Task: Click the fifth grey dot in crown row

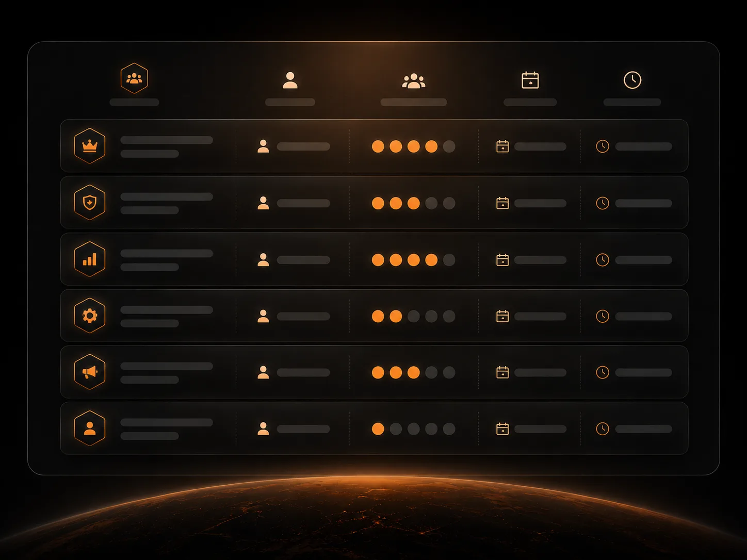Action: pyautogui.click(x=449, y=146)
